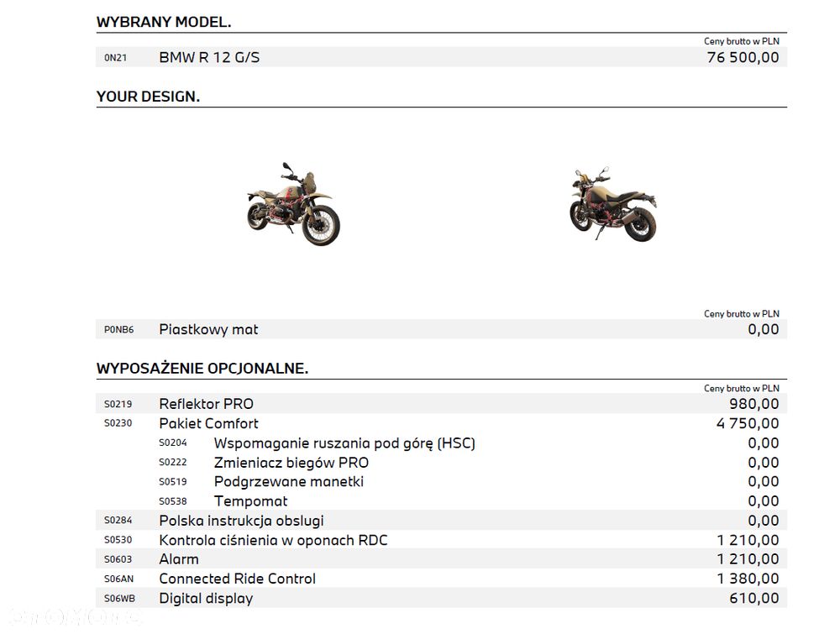Click option code 'S0284'
This screenshot has width=840, height=634.
pos(118,521)
